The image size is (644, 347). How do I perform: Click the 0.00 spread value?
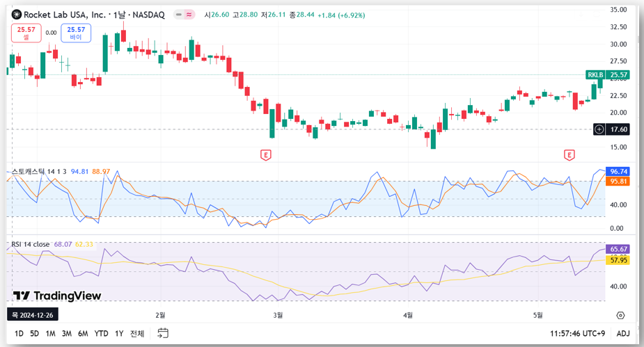[51, 33]
